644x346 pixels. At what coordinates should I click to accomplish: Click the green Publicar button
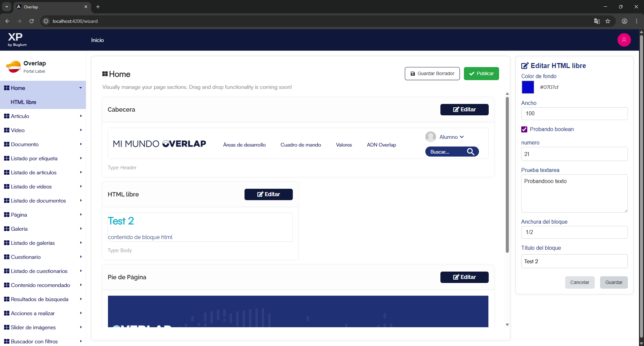(481, 73)
